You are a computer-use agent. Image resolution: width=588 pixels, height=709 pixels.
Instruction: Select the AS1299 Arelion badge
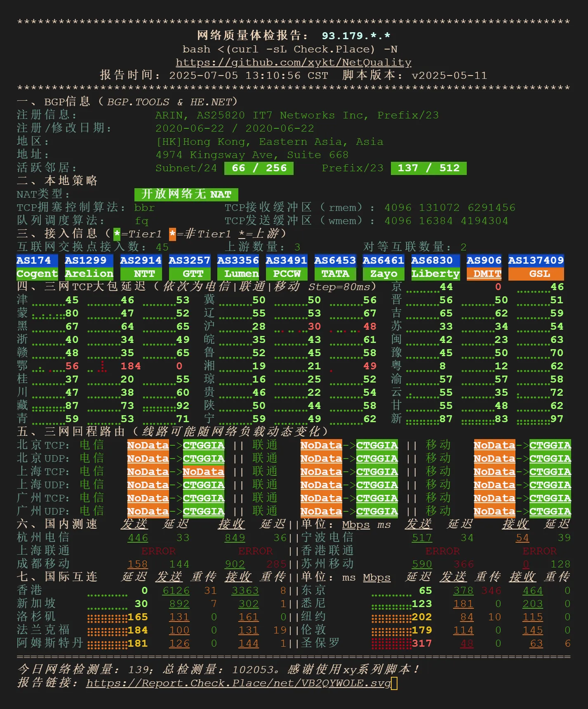click(89, 267)
